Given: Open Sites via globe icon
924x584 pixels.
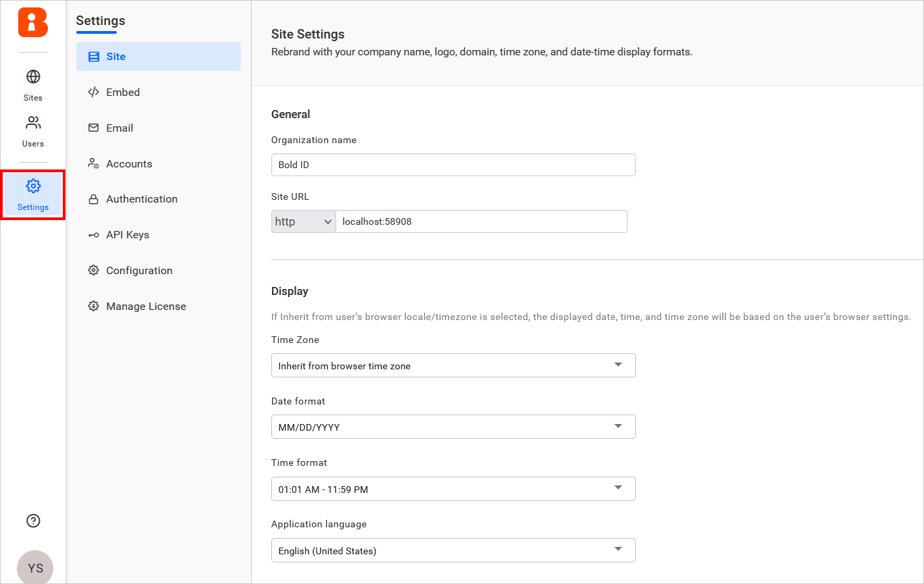Looking at the screenshot, I should pos(33,77).
